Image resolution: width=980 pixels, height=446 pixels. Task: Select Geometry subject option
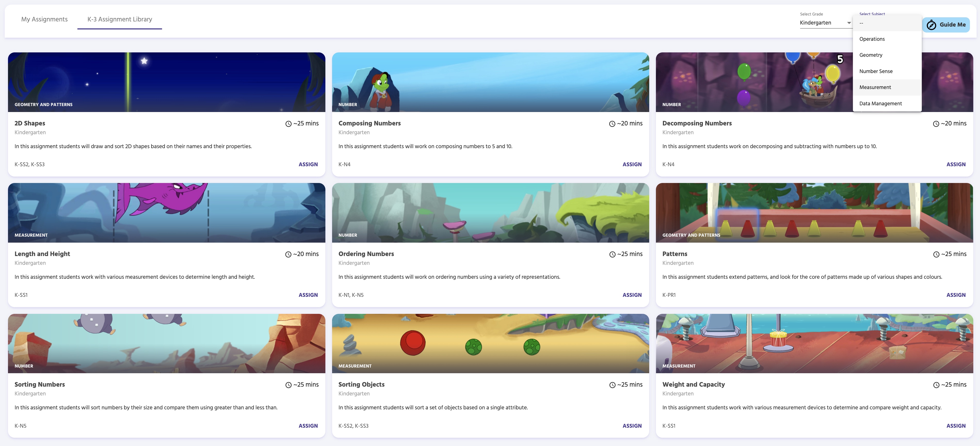click(870, 55)
